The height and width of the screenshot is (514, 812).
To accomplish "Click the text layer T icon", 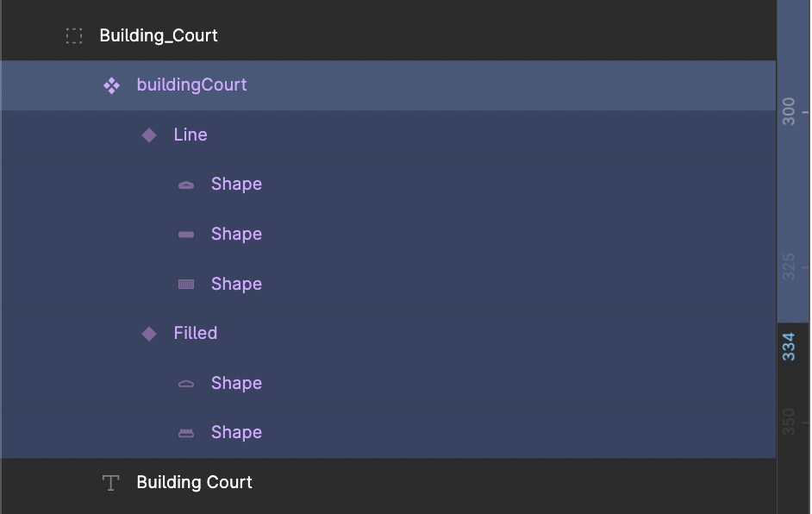I will (110, 483).
